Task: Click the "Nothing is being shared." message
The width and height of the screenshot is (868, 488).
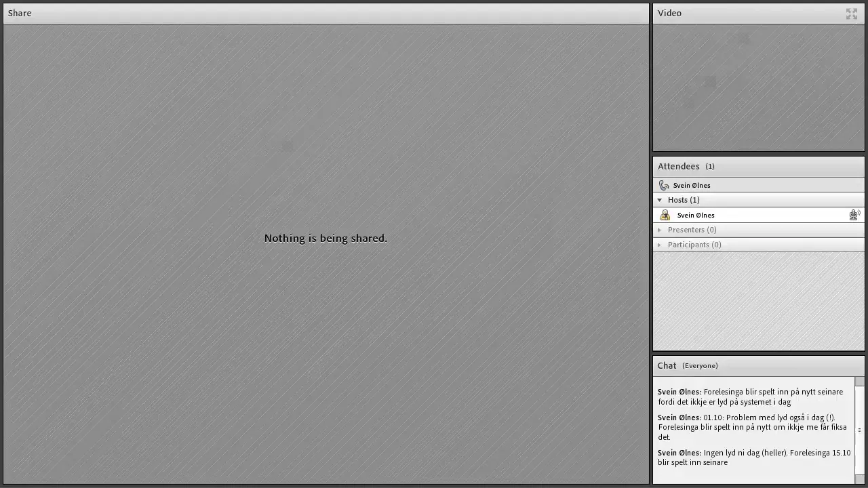Action: 325,238
